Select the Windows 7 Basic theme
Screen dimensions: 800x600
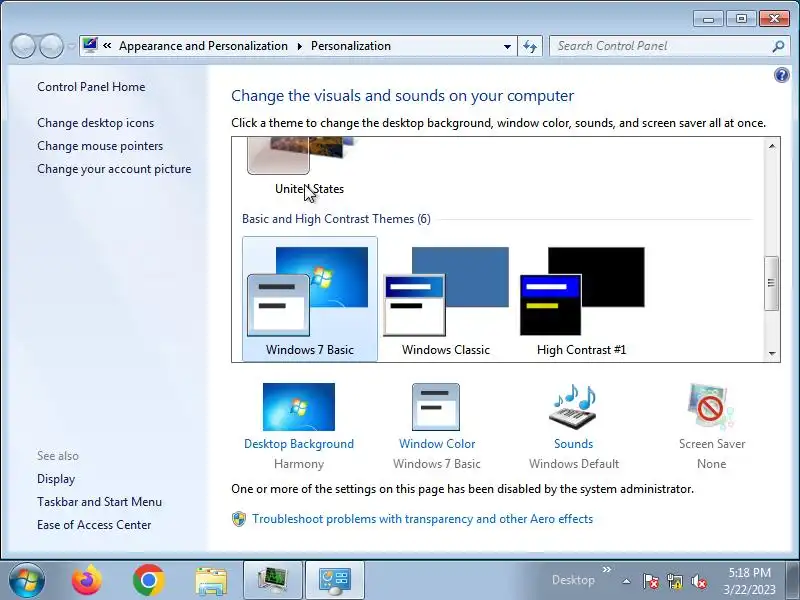[x=310, y=299]
